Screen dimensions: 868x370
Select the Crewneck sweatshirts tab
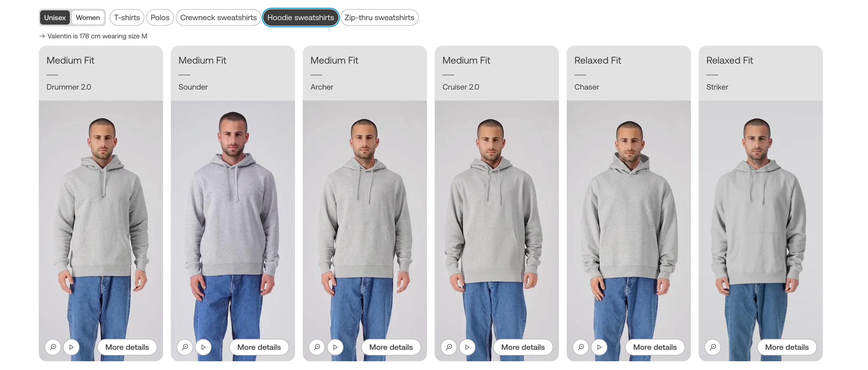point(218,17)
